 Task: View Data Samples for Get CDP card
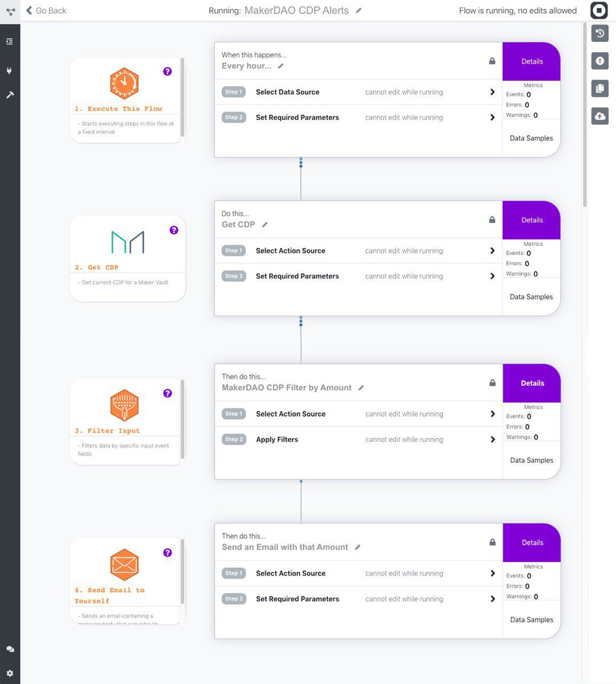pyautogui.click(x=531, y=296)
